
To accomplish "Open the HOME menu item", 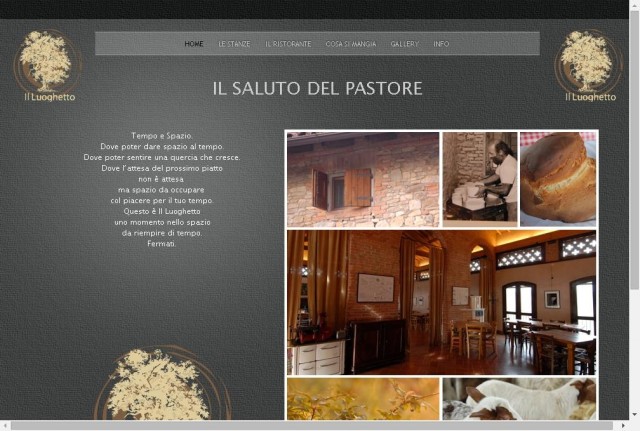I will 193,44.
